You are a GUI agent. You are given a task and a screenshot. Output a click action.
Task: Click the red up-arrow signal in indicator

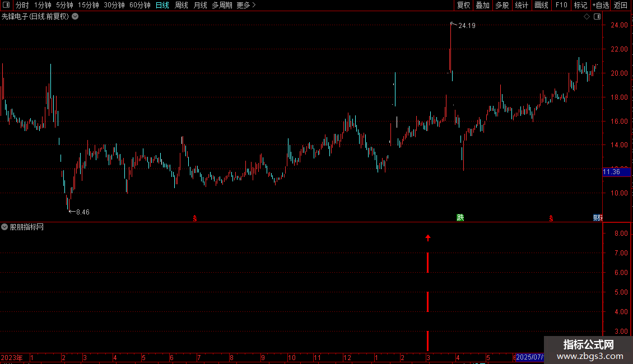pyautogui.click(x=428, y=238)
